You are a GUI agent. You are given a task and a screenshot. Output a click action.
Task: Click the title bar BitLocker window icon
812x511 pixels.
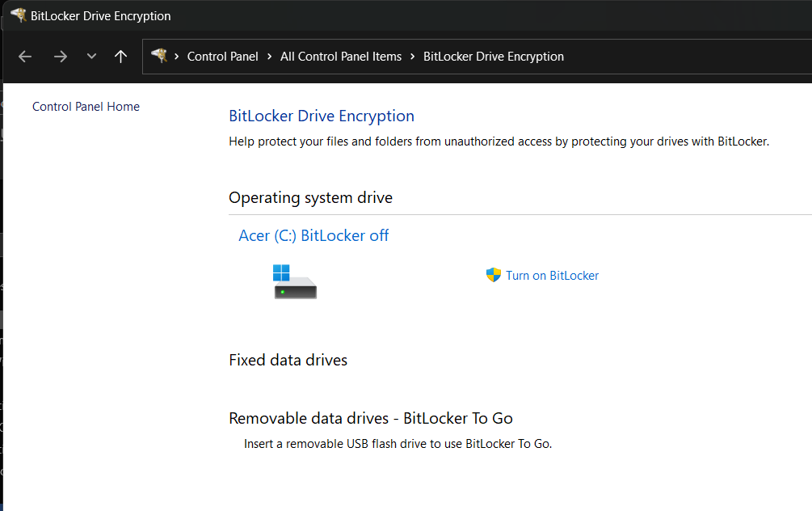point(18,15)
